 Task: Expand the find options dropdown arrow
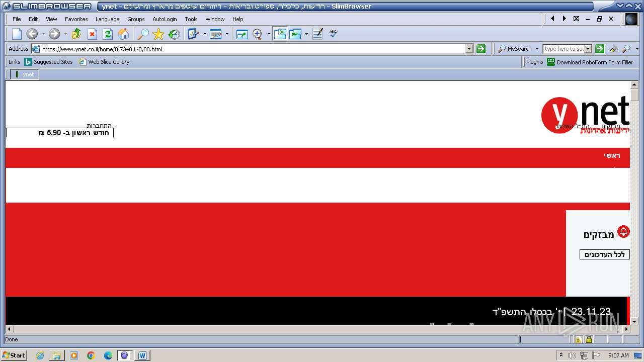(x=637, y=49)
